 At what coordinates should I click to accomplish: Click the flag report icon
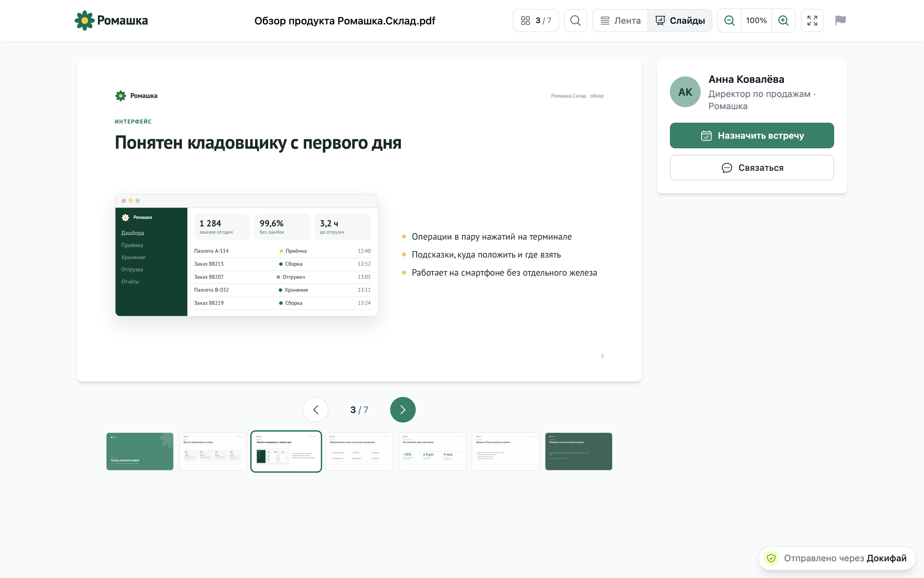(x=840, y=21)
